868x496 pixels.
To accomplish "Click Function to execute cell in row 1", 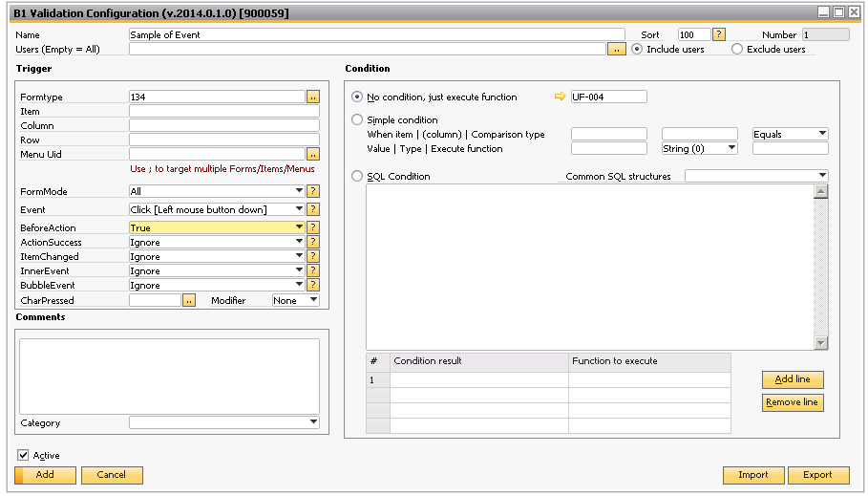I will point(650,379).
